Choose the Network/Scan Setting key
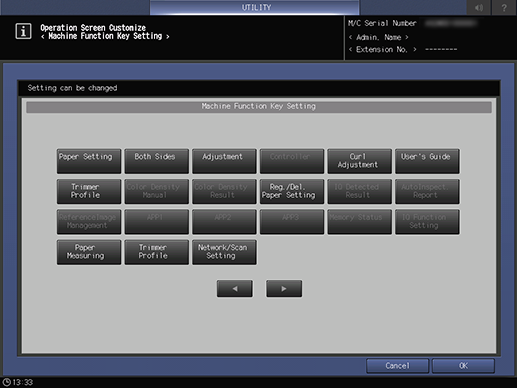517x388 pixels. [x=224, y=252]
